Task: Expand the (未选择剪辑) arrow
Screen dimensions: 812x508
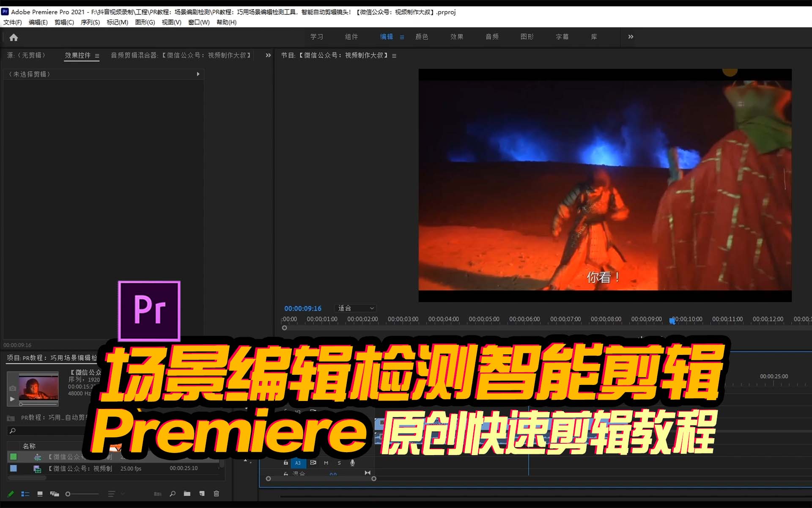Action: pyautogui.click(x=198, y=74)
